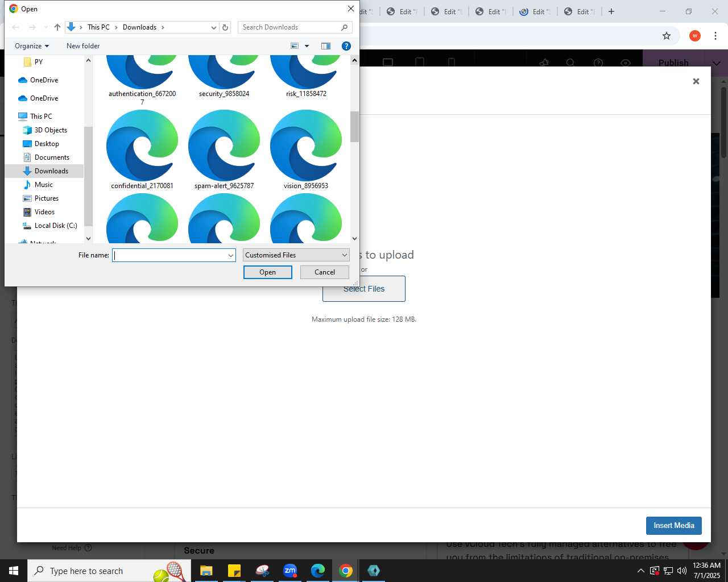The width and height of the screenshot is (728, 582).
Task: Click the taskbar search box
Action: tap(109, 571)
